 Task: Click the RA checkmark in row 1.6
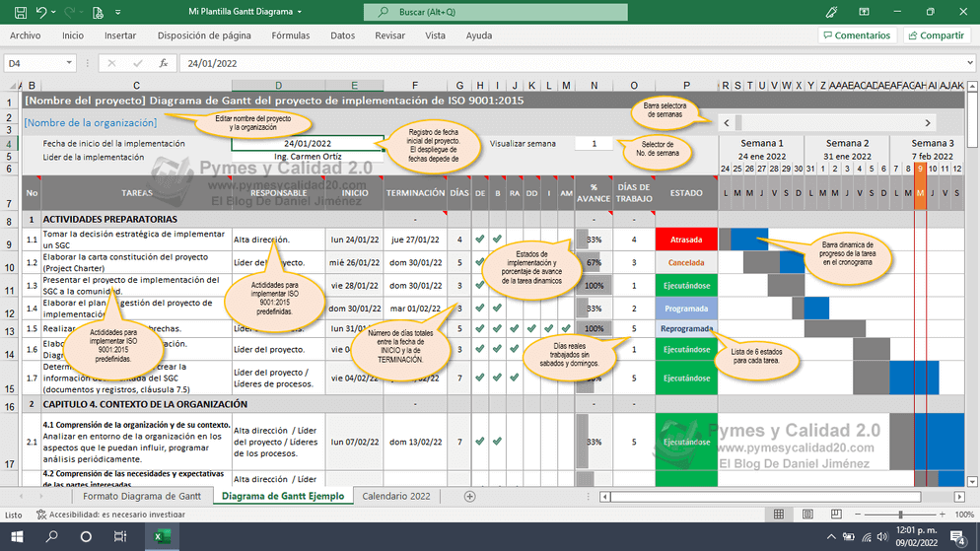click(515, 349)
